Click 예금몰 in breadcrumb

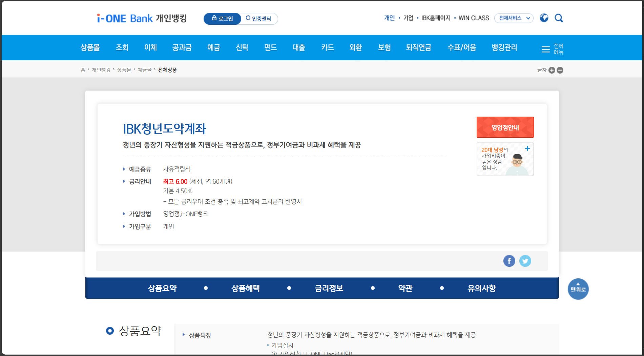click(144, 70)
